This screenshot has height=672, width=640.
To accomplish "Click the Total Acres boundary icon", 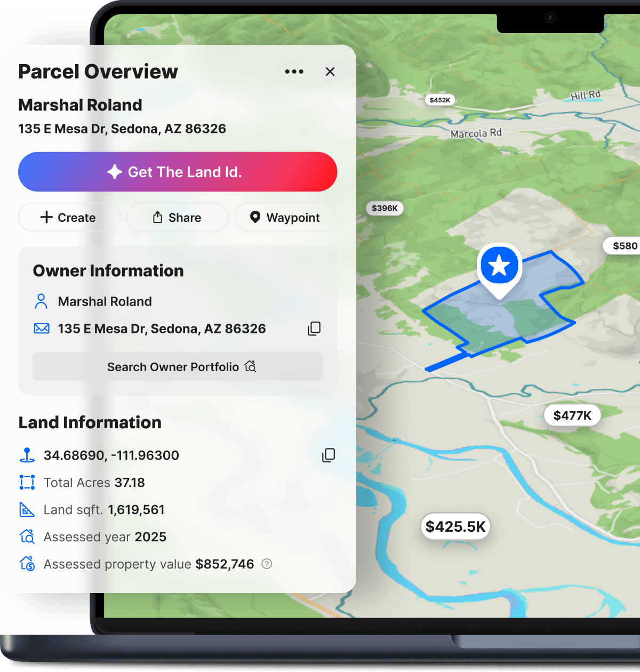I will tap(27, 482).
